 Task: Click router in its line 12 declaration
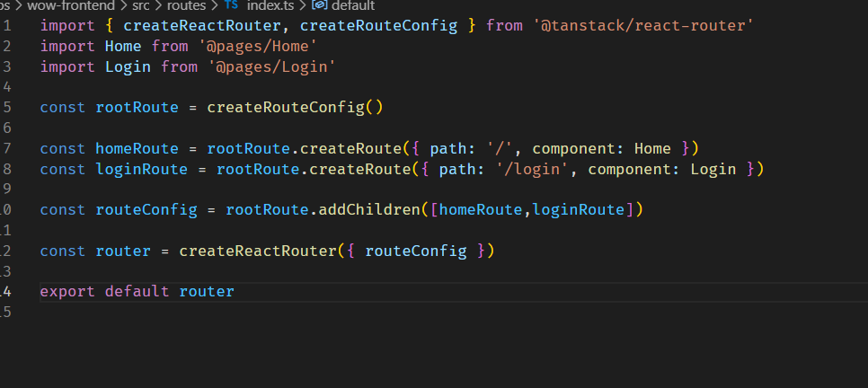tap(123, 251)
